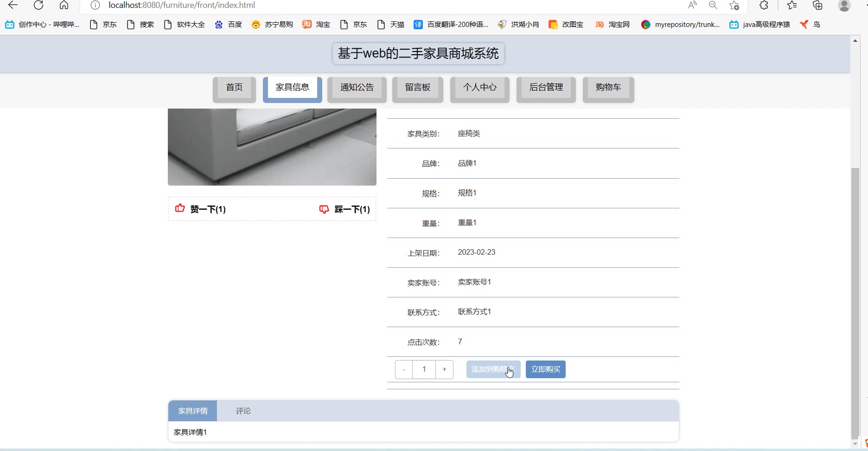
Task: Click the vertical scrollbar thumb
Action: (x=855, y=303)
